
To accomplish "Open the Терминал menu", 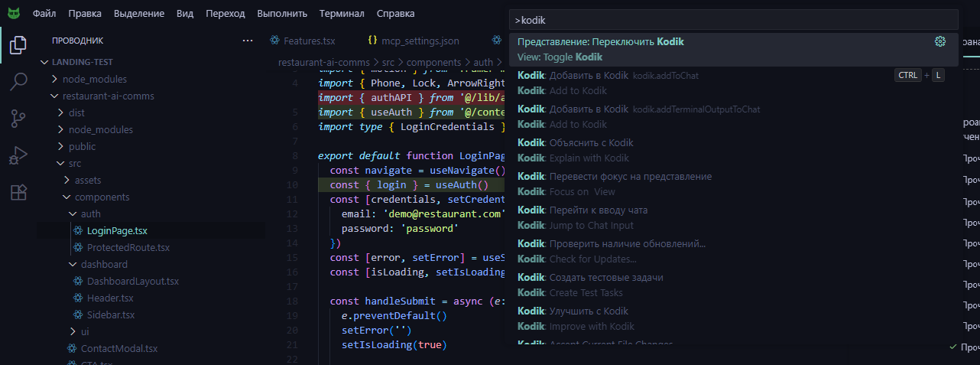I will click(342, 13).
